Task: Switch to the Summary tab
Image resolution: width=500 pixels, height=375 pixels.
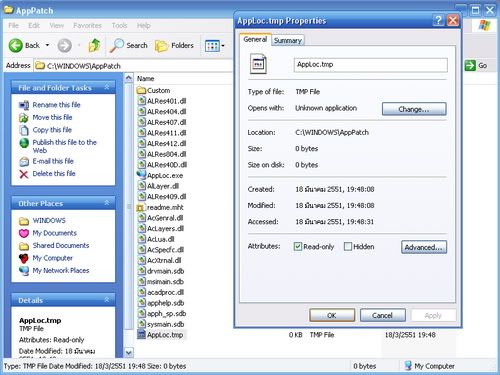Action: [288, 40]
